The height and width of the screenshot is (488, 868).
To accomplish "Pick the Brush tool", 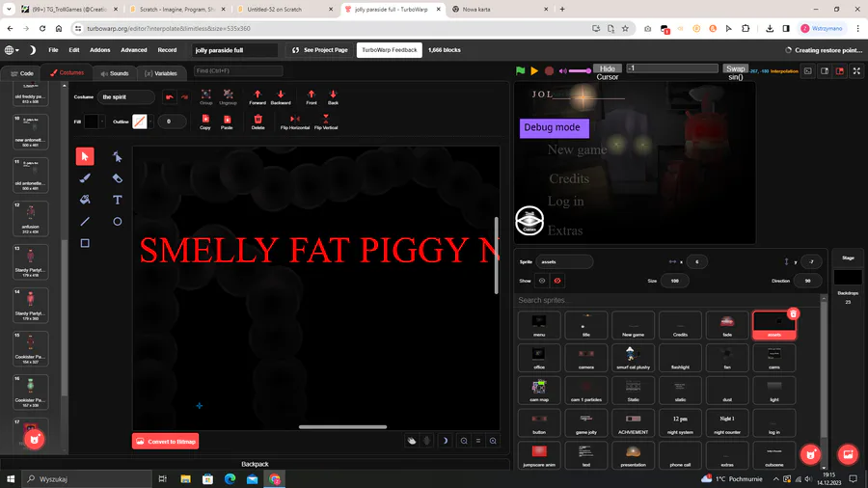I will pyautogui.click(x=85, y=178).
